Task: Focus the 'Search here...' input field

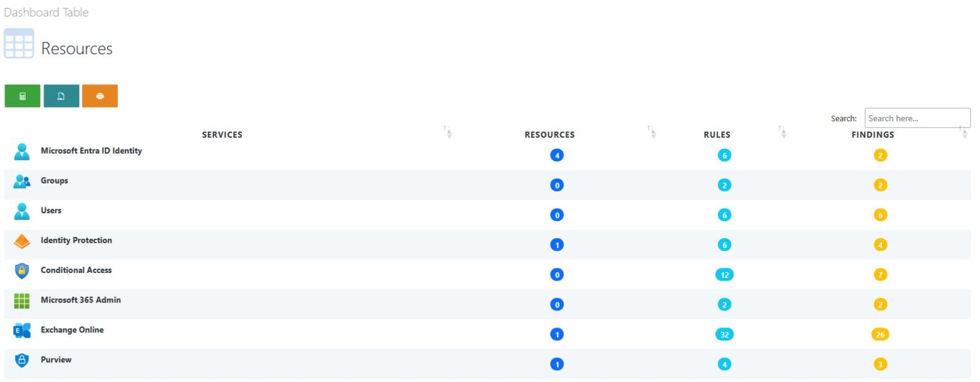Action: click(x=917, y=118)
